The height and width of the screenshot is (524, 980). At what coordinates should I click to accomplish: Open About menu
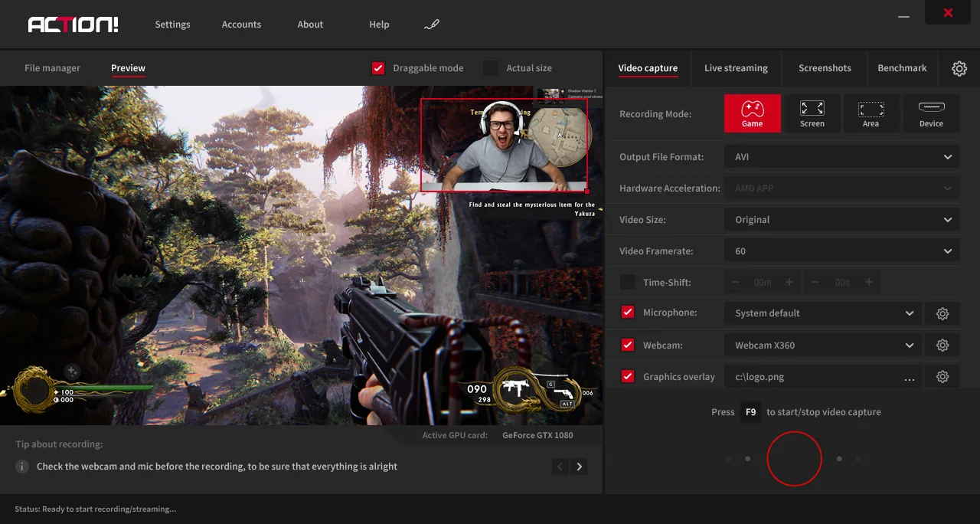pos(310,25)
